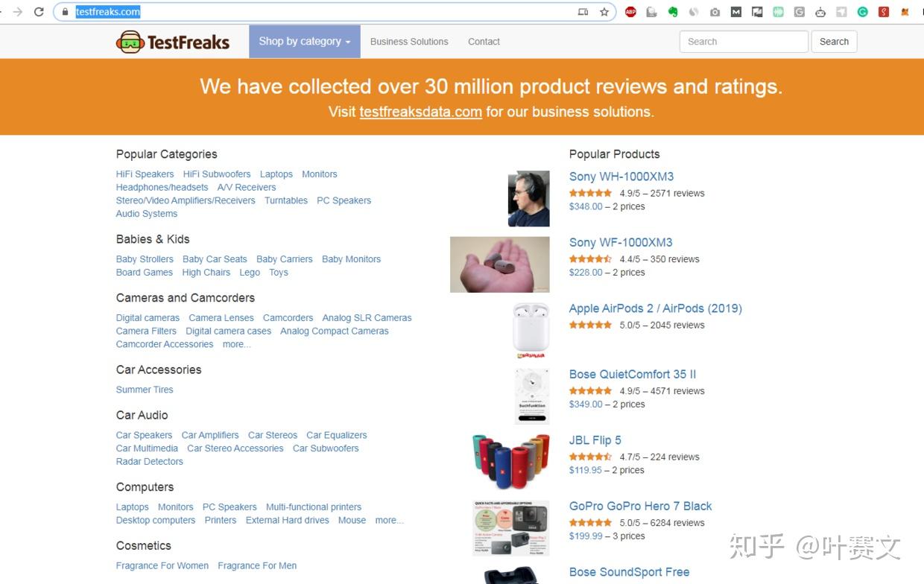Click the site lock security icon
The image size is (924, 584).
pos(66,12)
